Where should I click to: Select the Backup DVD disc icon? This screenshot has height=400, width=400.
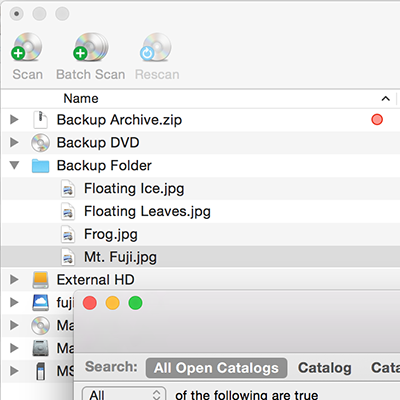click(x=40, y=143)
